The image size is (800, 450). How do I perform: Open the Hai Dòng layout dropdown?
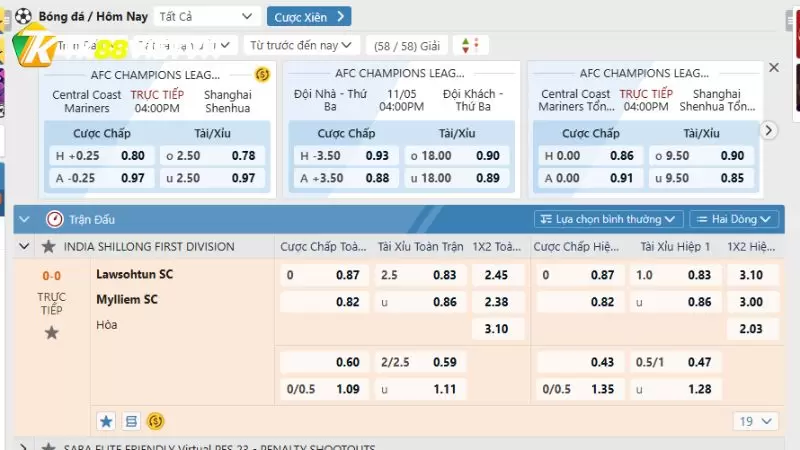point(734,219)
